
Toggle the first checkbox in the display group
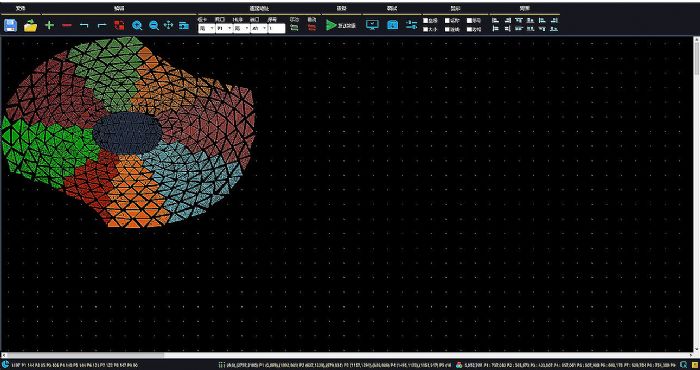pyautogui.click(x=425, y=21)
